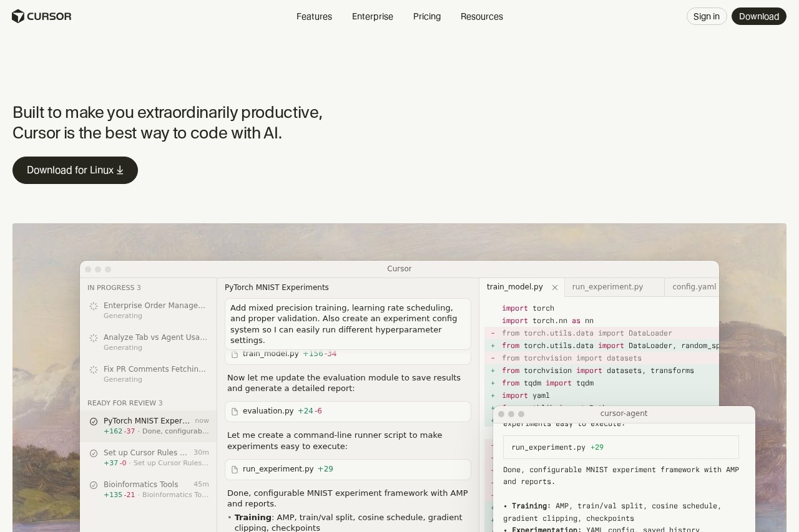Open the Resources menu
The width and height of the screenshot is (799, 532).
point(481,17)
